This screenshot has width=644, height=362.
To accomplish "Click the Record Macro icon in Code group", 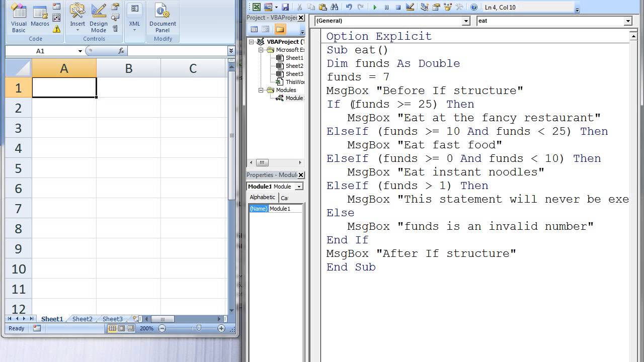I will click(56, 7).
